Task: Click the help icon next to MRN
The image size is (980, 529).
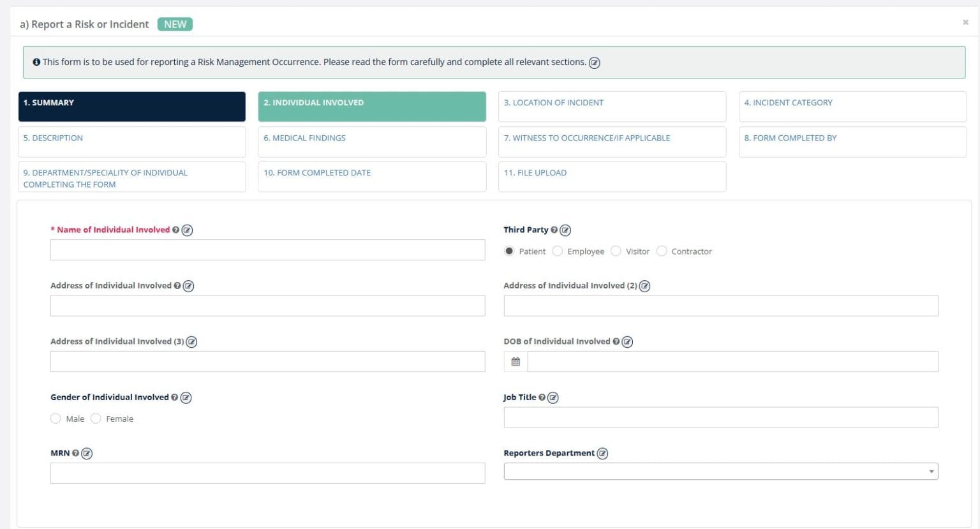Action: click(76, 453)
